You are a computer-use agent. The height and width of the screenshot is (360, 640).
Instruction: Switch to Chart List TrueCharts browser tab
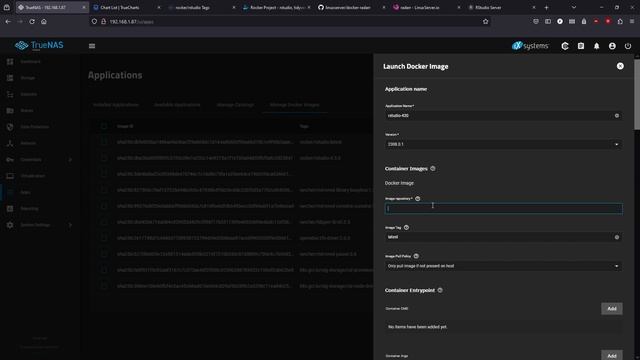127,7
